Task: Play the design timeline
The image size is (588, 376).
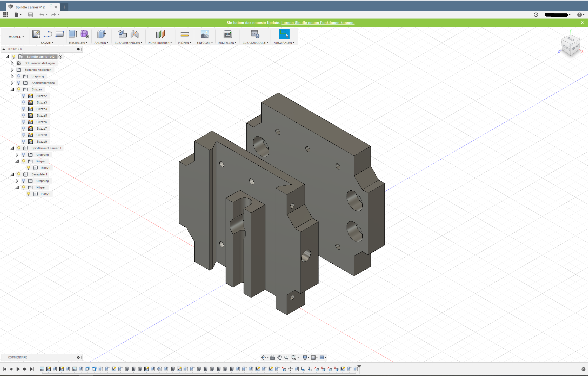Action: pos(18,369)
